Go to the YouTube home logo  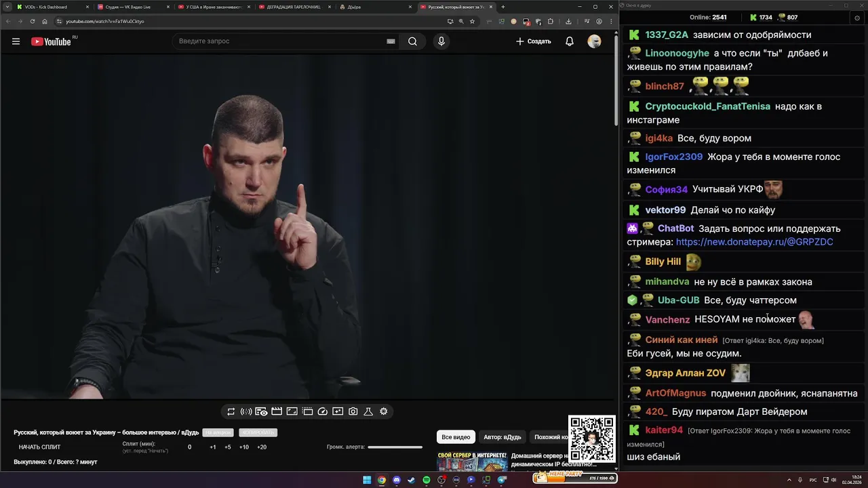[x=51, y=41]
